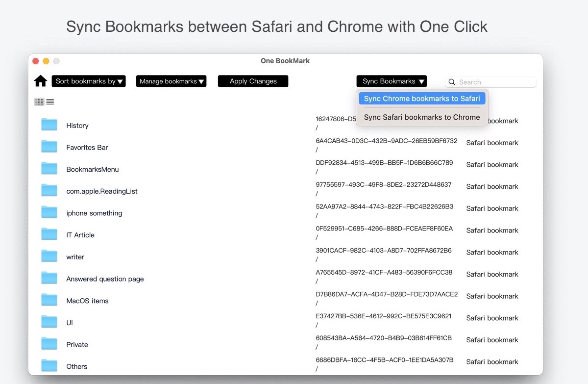This screenshot has width=588, height=384.
Task: Open the Manage bookmarks dropdown
Action: tap(171, 81)
